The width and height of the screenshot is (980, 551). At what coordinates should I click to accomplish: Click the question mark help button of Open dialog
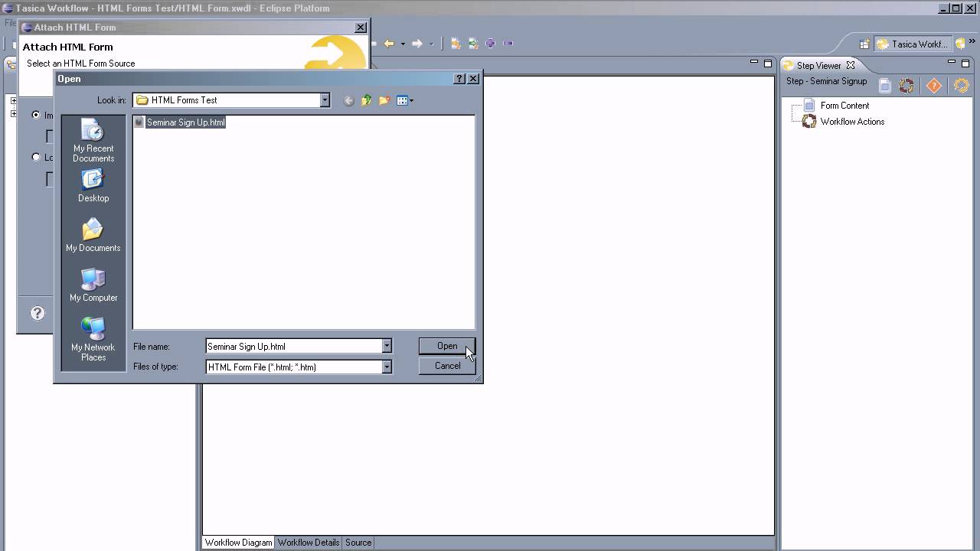459,79
